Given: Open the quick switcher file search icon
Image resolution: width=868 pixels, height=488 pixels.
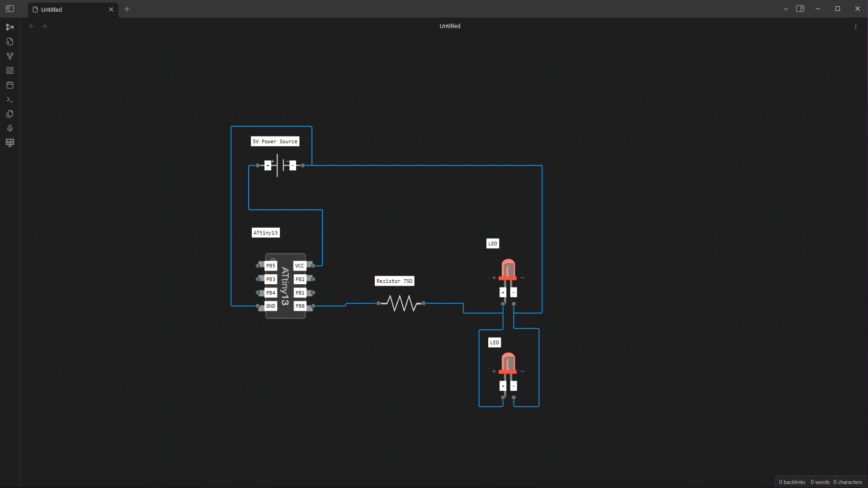Looking at the screenshot, I should click(x=10, y=42).
